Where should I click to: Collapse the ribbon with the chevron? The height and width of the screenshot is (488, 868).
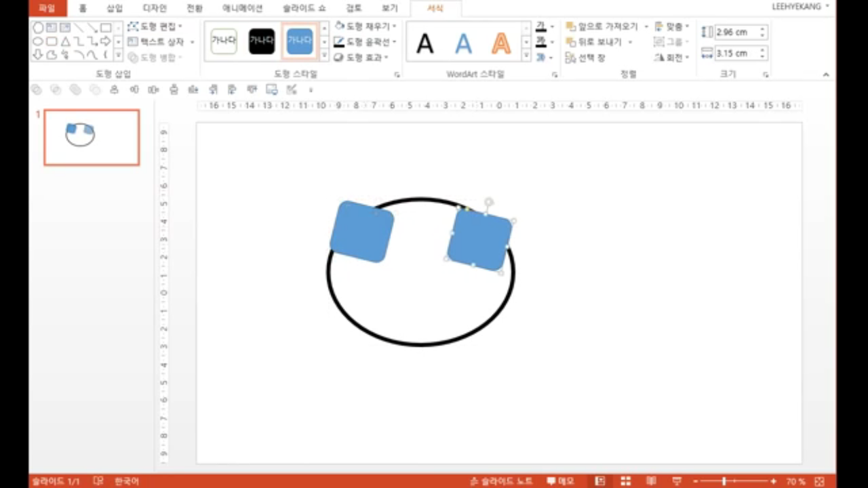[x=826, y=75]
